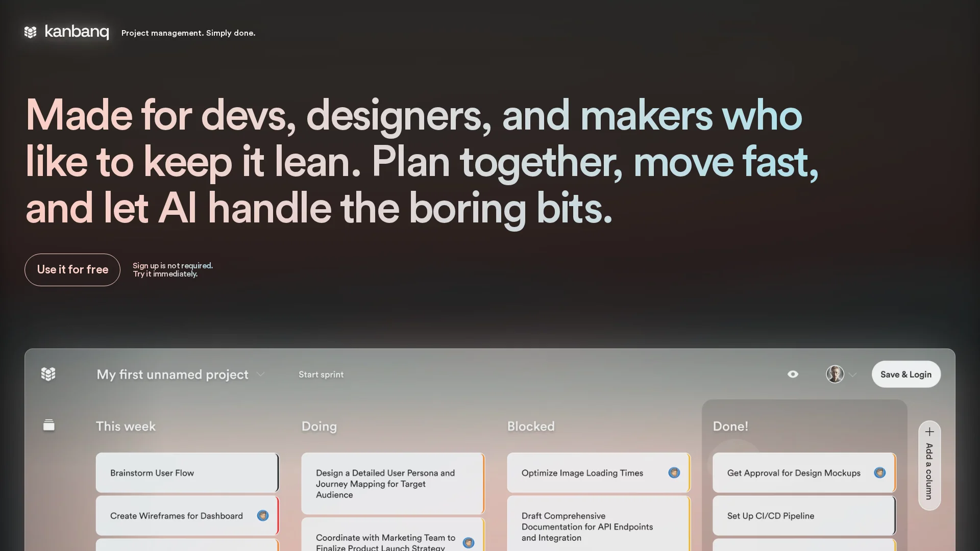Select the My first unnamed project title
980x551 pixels.
173,374
